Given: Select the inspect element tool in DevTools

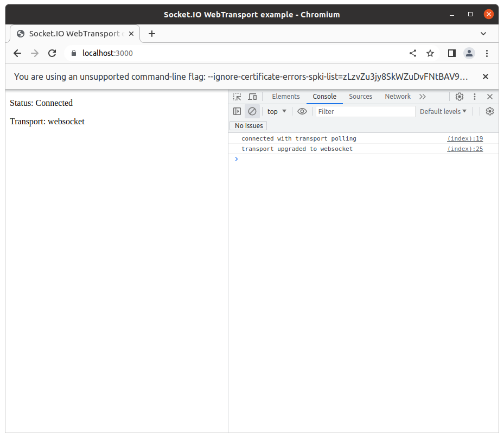Looking at the screenshot, I should point(237,96).
